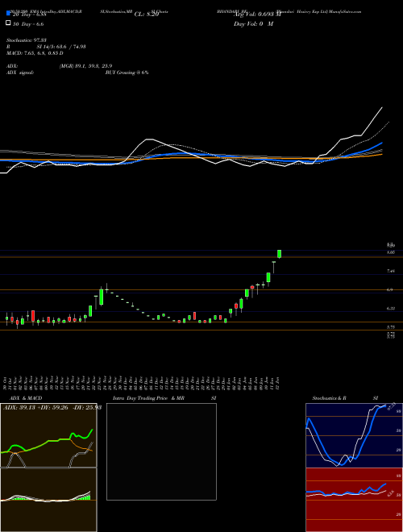Click the ADX (MGR) values line
The height and width of the screenshot is (532, 403).
tap(60, 66)
